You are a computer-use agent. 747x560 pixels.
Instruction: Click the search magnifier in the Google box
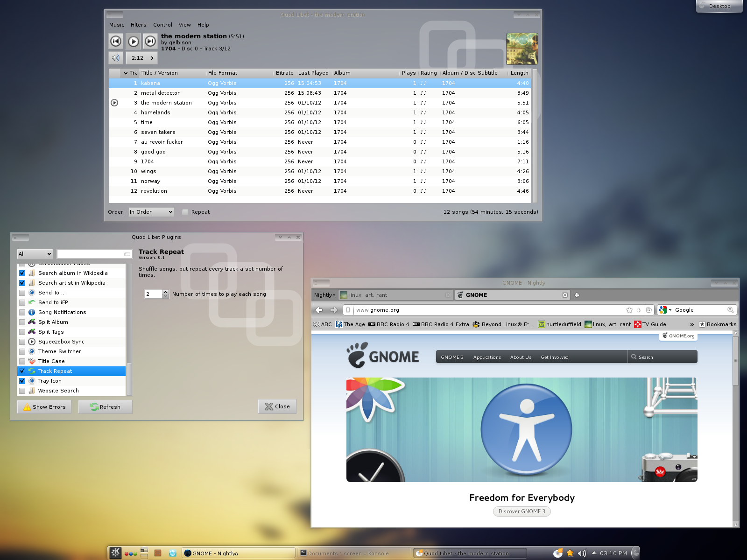[x=730, y=310]
